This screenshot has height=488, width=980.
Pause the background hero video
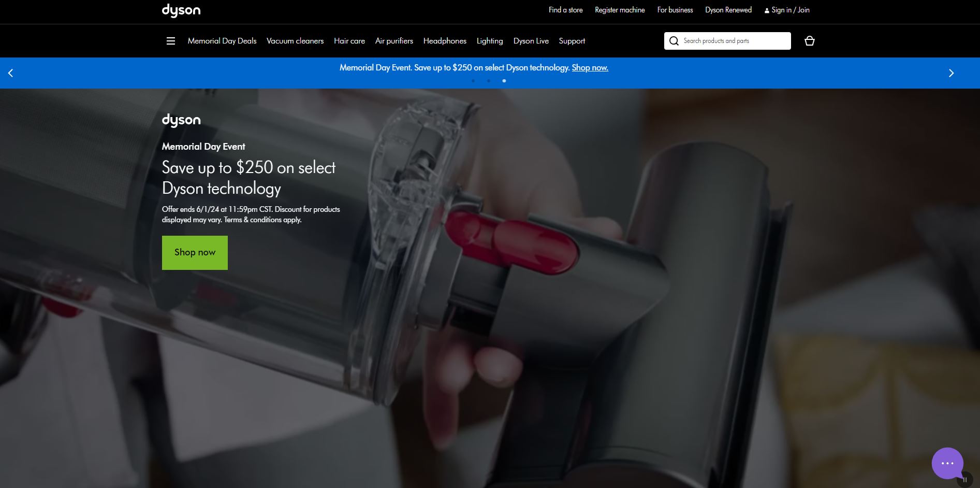click(x=965, y=480)
